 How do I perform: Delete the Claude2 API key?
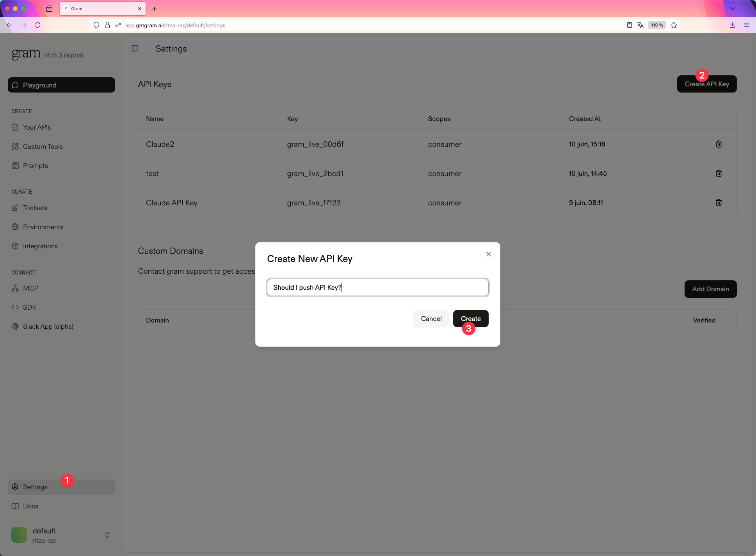pyautogui.click(x=719, y=144)
